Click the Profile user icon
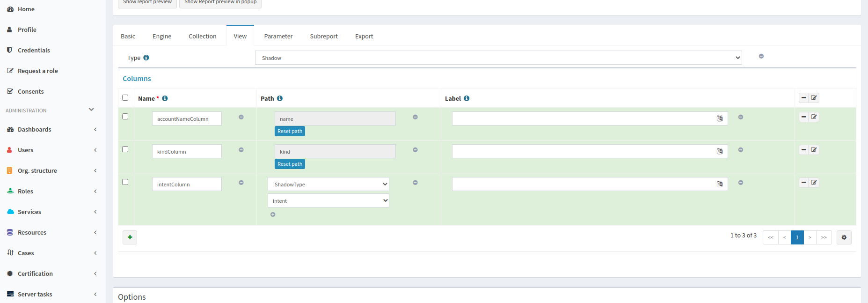Screen dimensions: 868x303 click(9, 30)
